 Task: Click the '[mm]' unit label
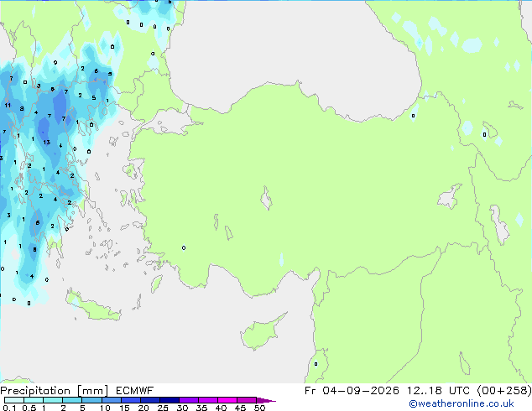coord(93,391)
